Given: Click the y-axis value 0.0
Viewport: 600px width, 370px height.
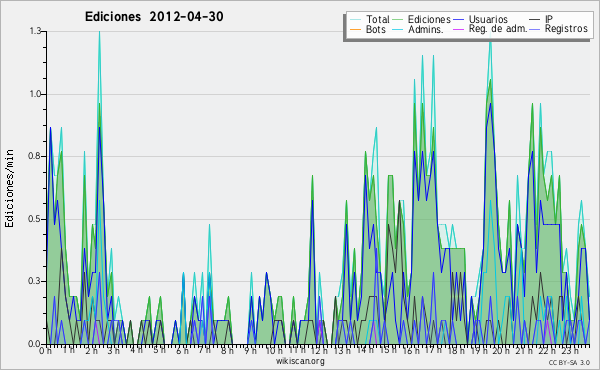Looking at the screenshot, I should (x=35, y=344).
